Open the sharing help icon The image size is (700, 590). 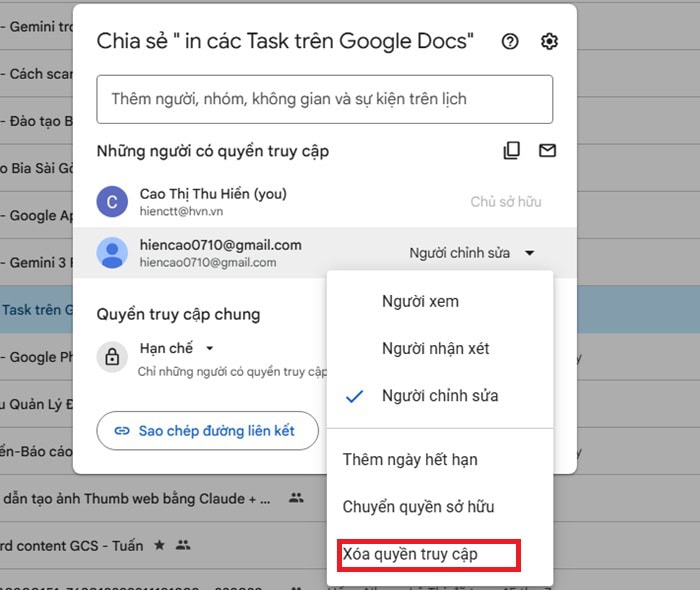tap(510, 42)
